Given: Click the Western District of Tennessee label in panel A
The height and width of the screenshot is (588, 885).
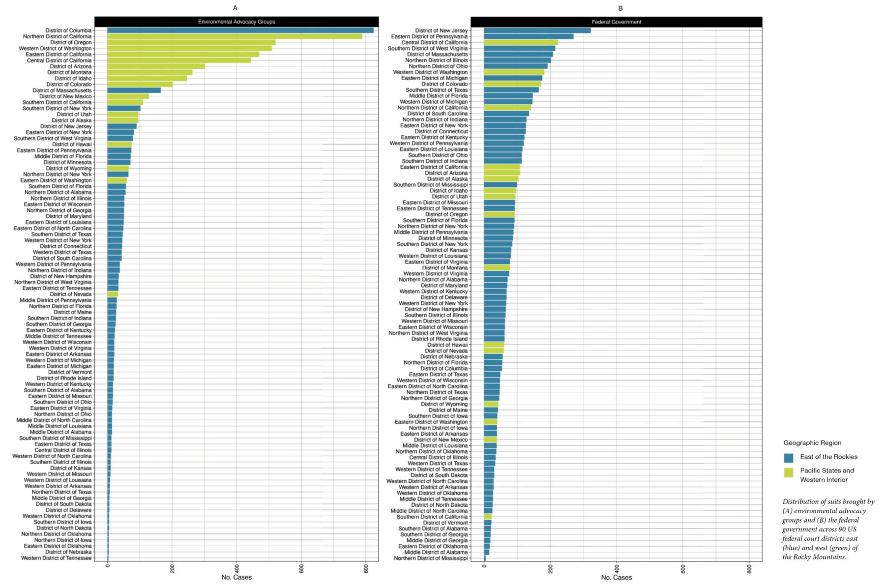Looking at the screenshot, I should coord(56,558).
